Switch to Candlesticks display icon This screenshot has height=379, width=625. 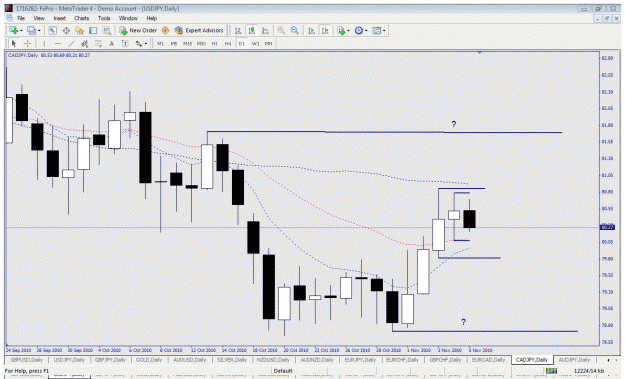coord(252,30)
